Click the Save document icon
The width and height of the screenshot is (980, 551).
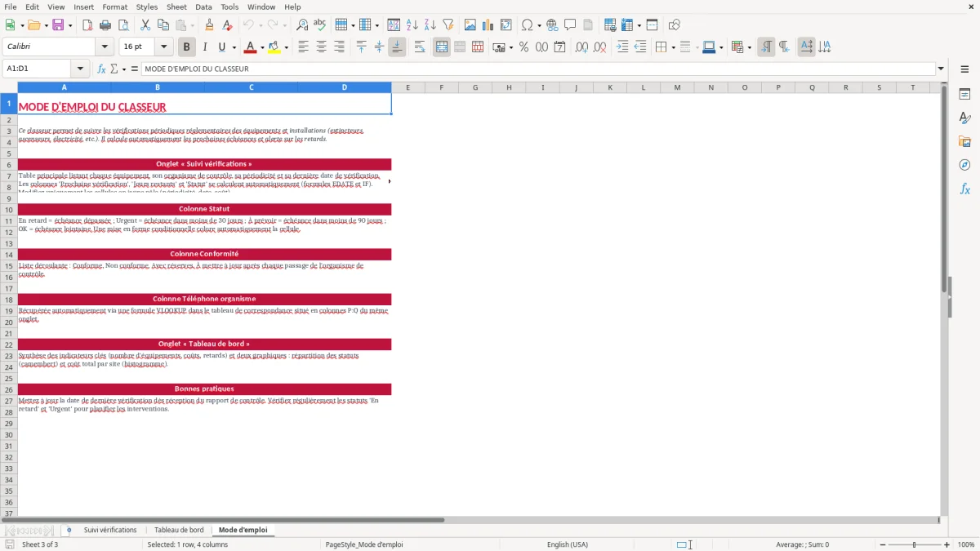[x=58, y=25]
